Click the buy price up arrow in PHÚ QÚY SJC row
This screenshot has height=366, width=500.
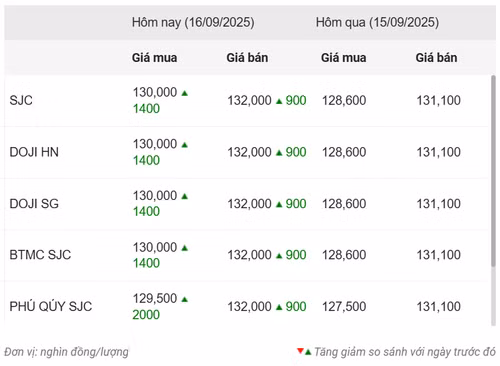[x=185, y=299]
